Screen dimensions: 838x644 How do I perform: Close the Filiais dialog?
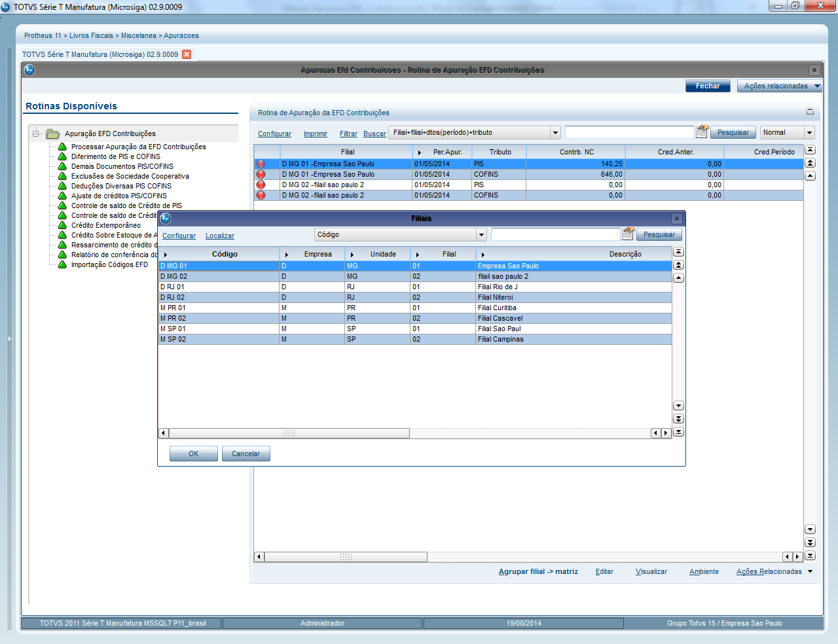click(x=677, y=219)
